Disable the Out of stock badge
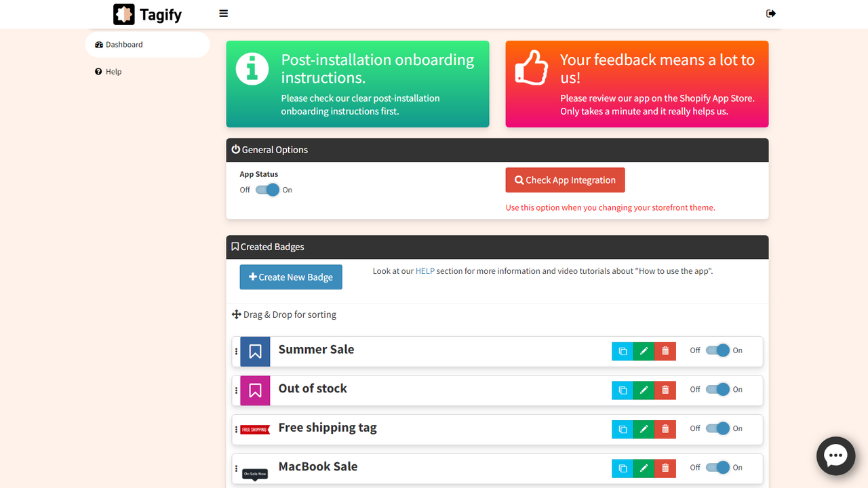The height and width of the screenshot is (488, 868). pos(718,390)
